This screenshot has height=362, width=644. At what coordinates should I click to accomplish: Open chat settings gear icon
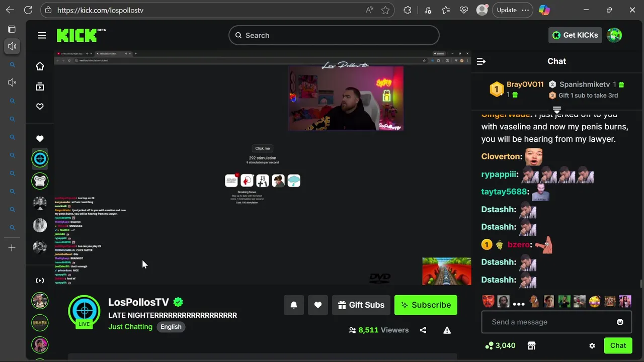click(592, 346)
